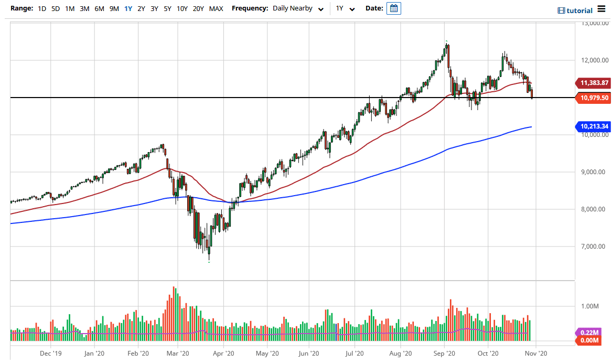
Task: Select the 1D range option
Action: (42, 8)
